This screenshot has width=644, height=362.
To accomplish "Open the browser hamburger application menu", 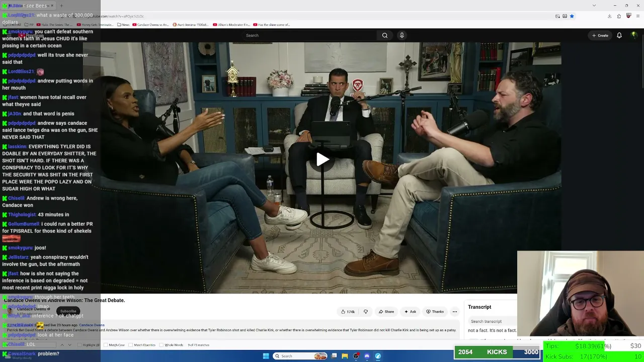I will 637,16.
